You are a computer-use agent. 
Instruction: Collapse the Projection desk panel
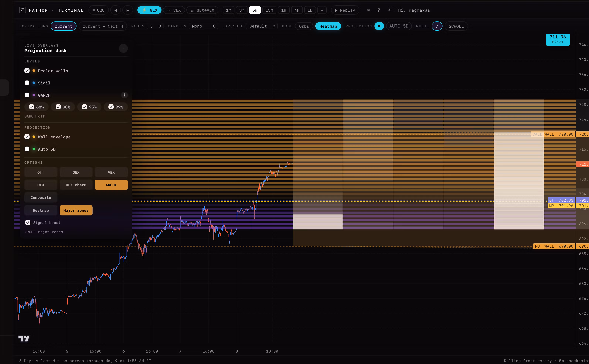click(x=123, y=49)
